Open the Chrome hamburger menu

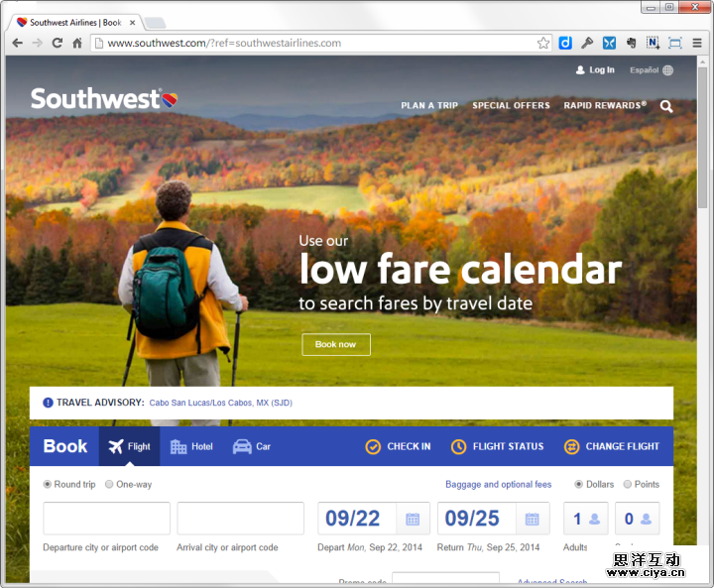click(x=697, y=43)
